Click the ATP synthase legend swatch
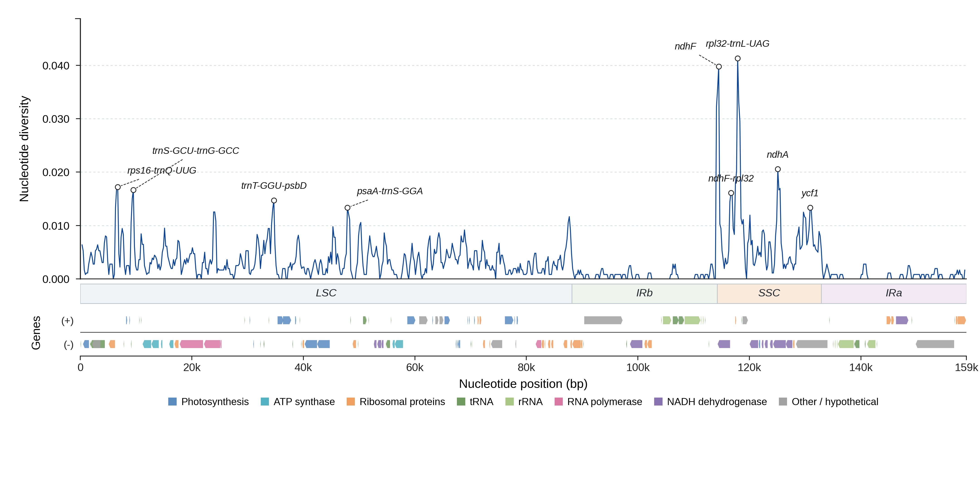Viewport: 980px width, 477px height. tap(265, 402)
